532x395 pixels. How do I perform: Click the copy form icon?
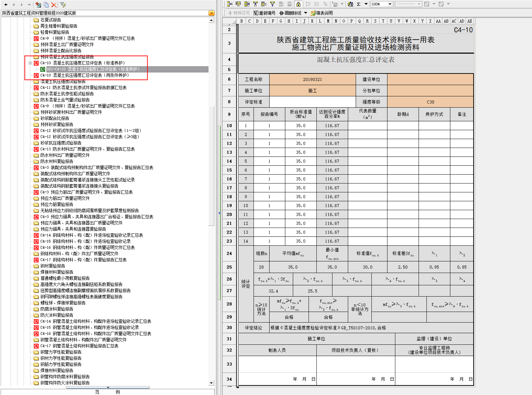[46, 5]
